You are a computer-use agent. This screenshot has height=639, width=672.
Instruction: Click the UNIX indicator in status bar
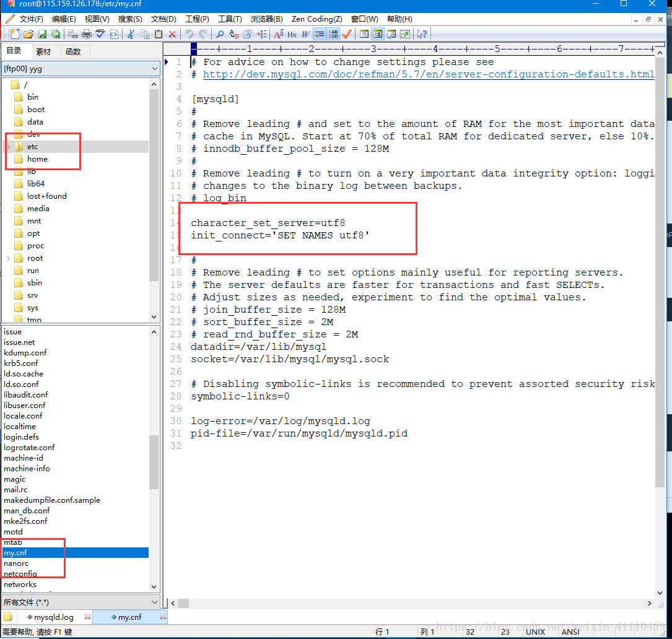(x=536, y=632)
